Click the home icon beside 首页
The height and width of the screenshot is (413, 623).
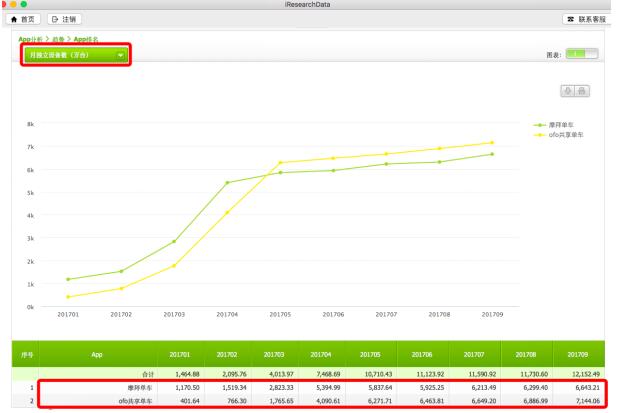coord(14,19)
